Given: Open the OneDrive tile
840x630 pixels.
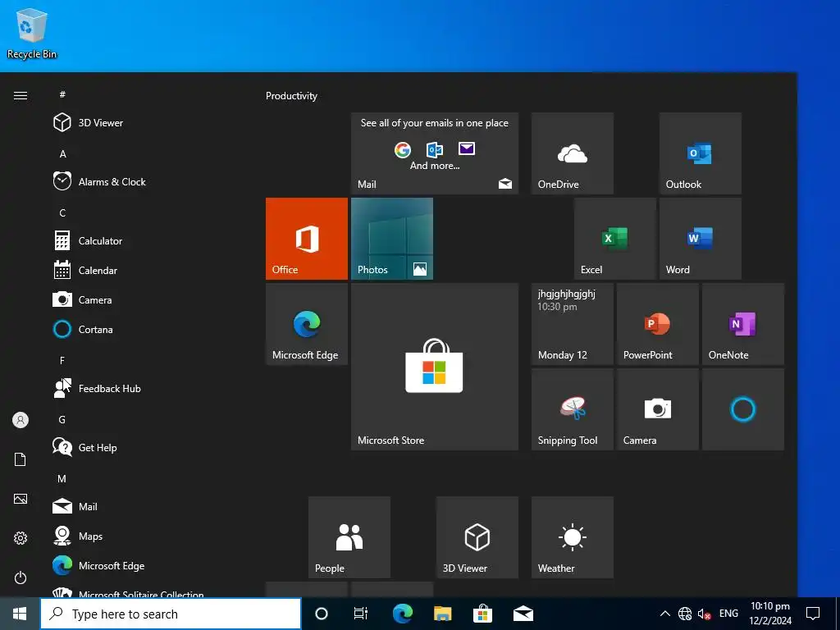Looking at the screenshot, I should tap(572, 153).
